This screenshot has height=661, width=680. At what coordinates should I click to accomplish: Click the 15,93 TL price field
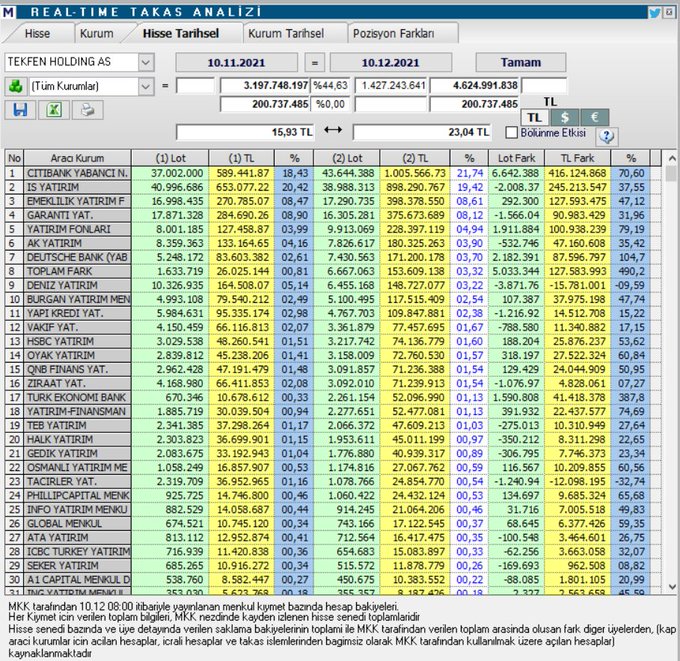[245, 132]
